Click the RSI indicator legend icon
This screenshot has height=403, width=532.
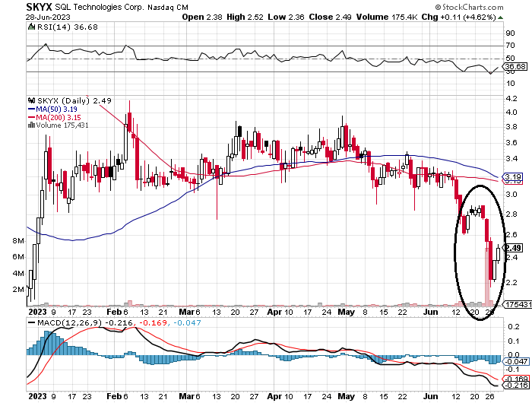pyautogui.click(x=31, y=27)
